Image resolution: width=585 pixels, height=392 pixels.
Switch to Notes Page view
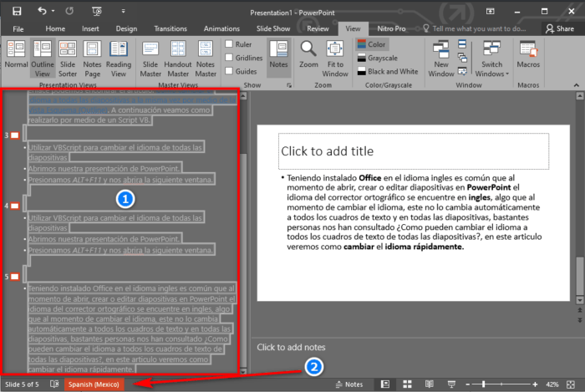pos(92,59)
